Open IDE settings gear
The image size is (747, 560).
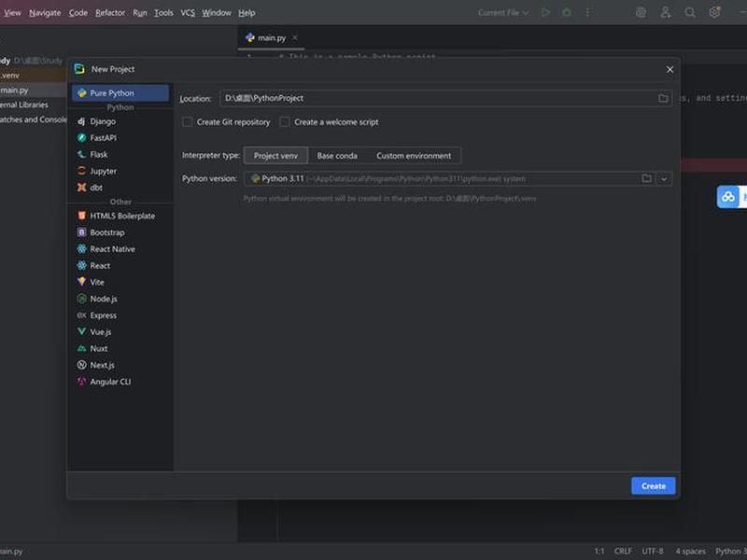coord(714,12)
